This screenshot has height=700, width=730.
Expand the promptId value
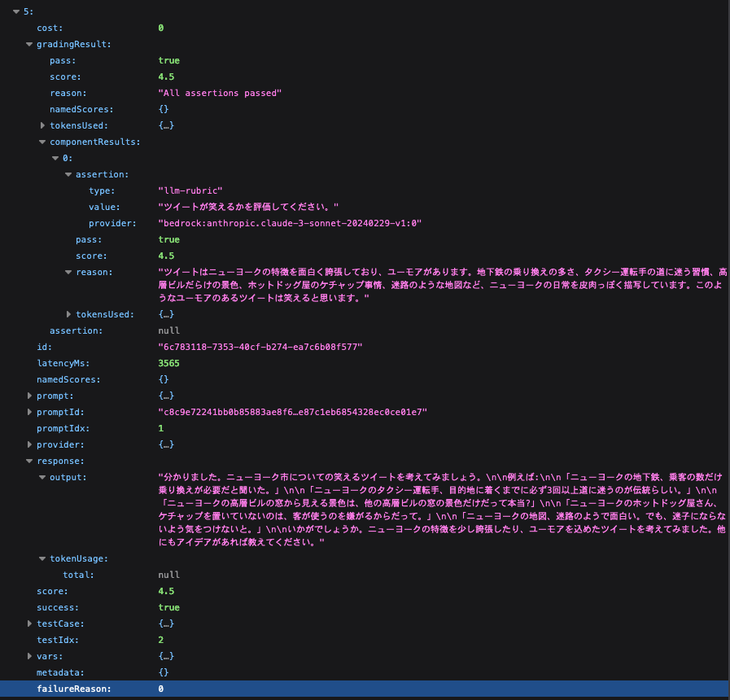tap(29, 412)
